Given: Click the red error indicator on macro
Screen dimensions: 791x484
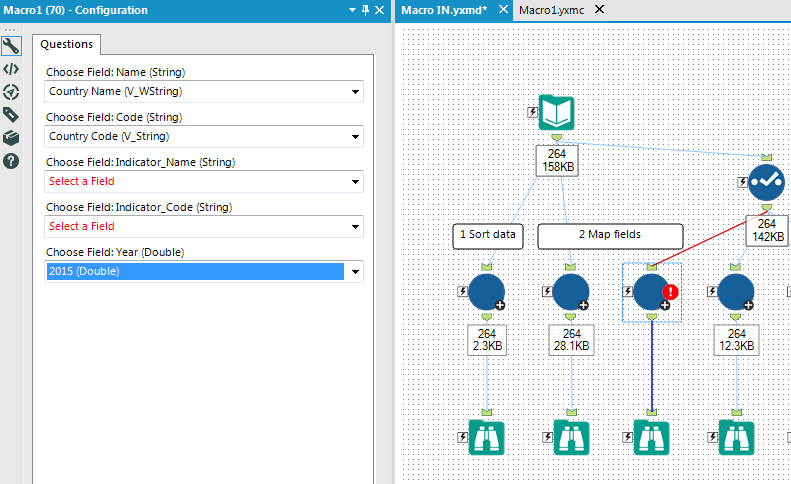Looking at the screenshot, I should pyautogui.click(x=670, y=292).
